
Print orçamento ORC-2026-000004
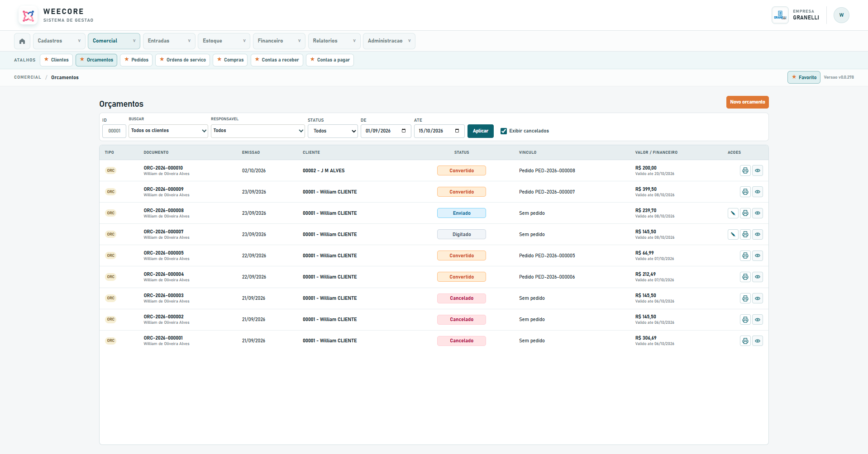[x=745, y=277]
